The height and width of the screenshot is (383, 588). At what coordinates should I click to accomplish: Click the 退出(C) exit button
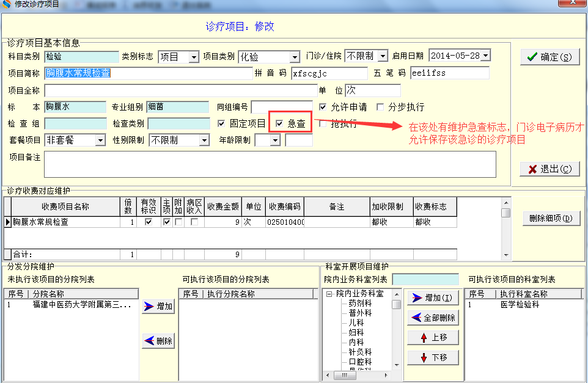tap(549, 169)
